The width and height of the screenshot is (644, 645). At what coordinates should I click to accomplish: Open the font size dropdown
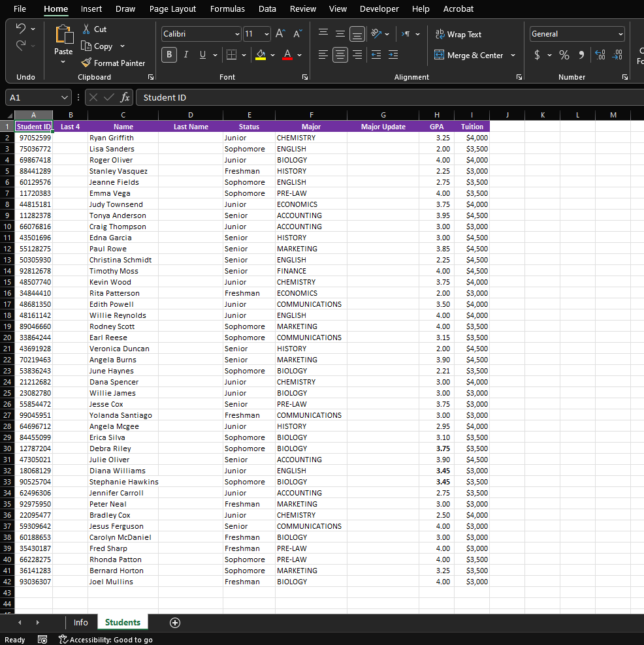click(x=264, y=33)
